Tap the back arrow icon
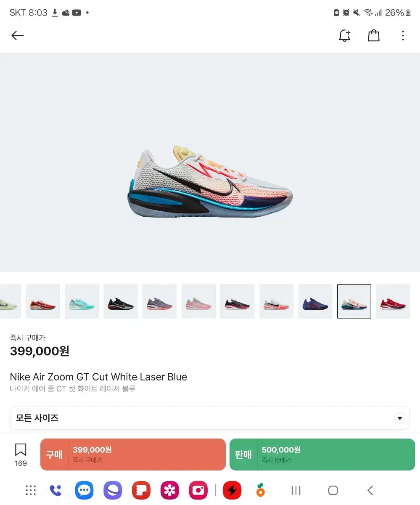 pos(17,36)
